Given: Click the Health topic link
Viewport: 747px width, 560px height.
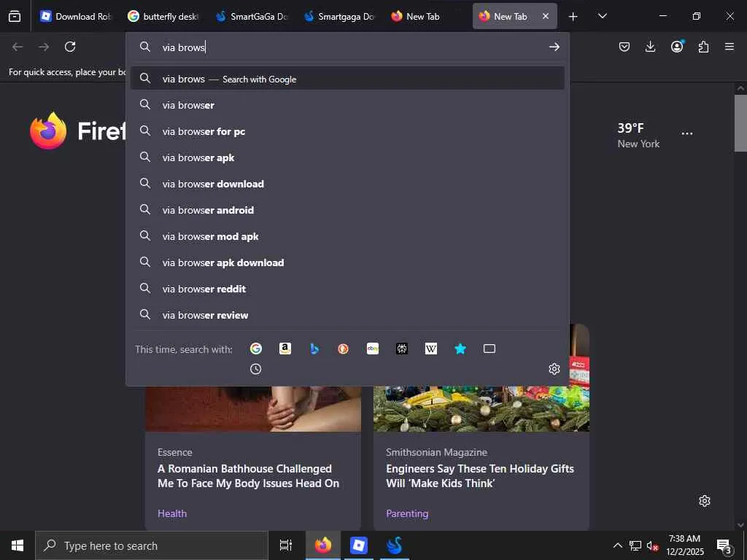Looking at the screenshot, I should [172, 513].
